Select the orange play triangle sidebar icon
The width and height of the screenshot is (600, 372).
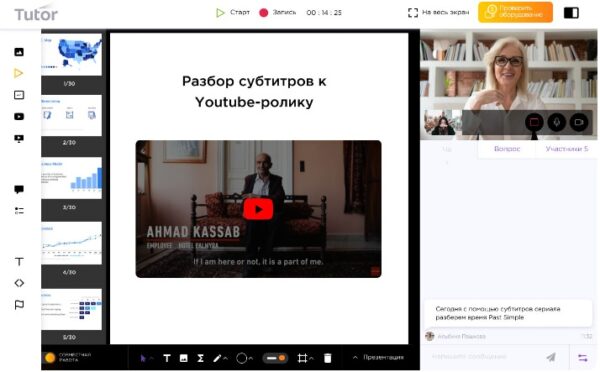(18, 73)
